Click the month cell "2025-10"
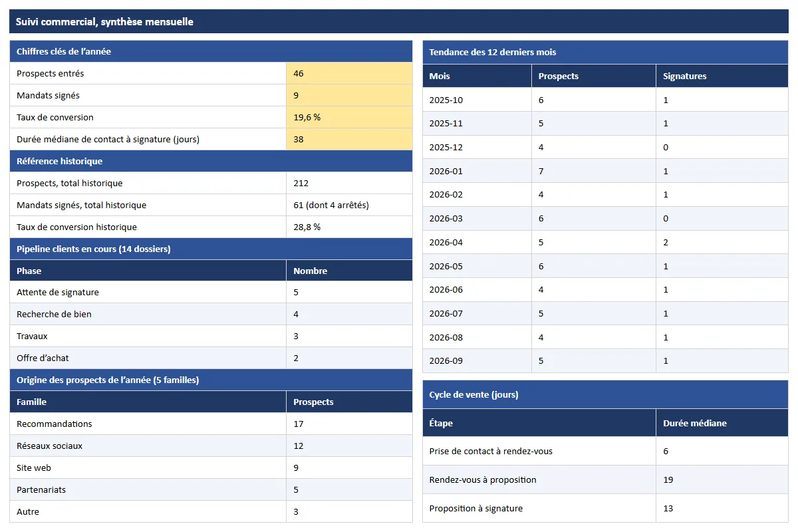The height and width of the screenshot is (532, 798). pos(477,100)
